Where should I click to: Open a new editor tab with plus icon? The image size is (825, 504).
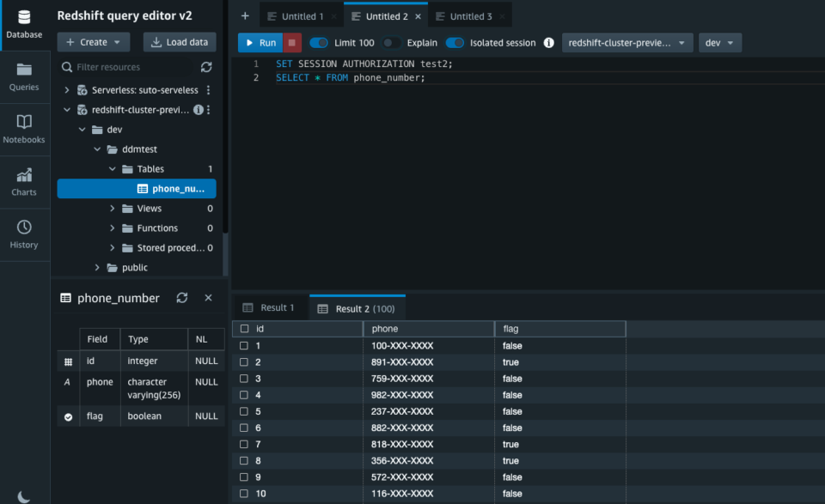point(245,15)
